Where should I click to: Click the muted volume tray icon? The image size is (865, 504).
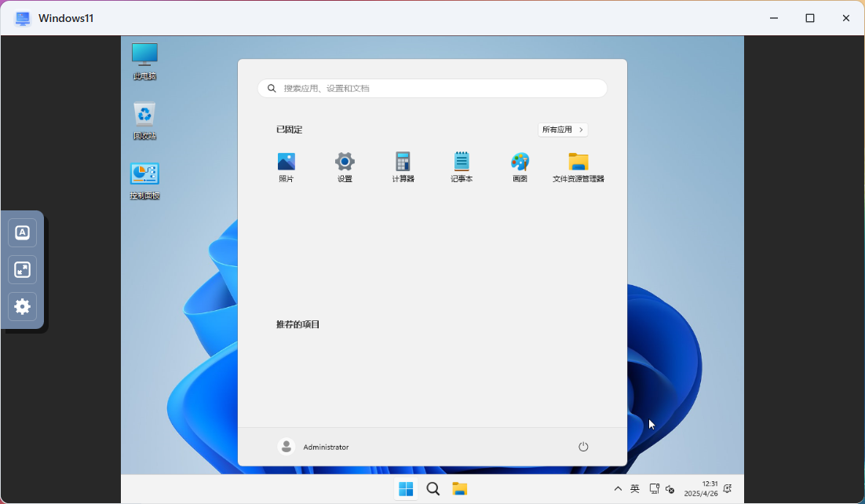670,488
